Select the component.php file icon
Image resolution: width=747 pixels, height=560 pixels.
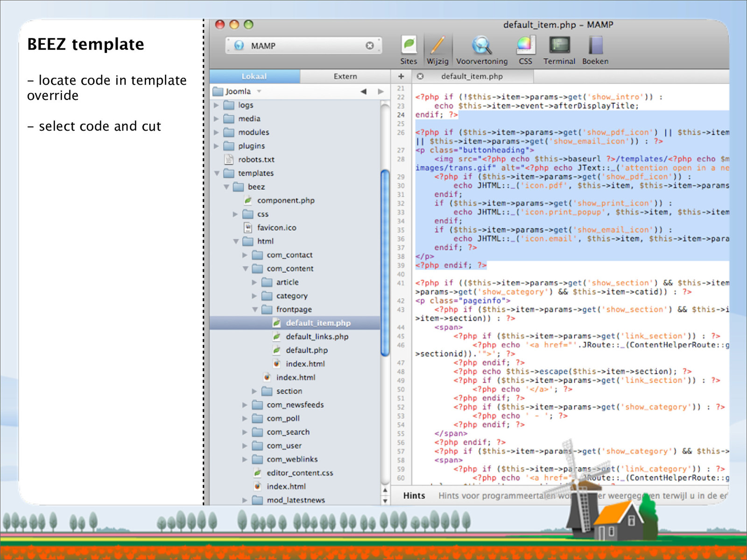click(x=248, y=200)
